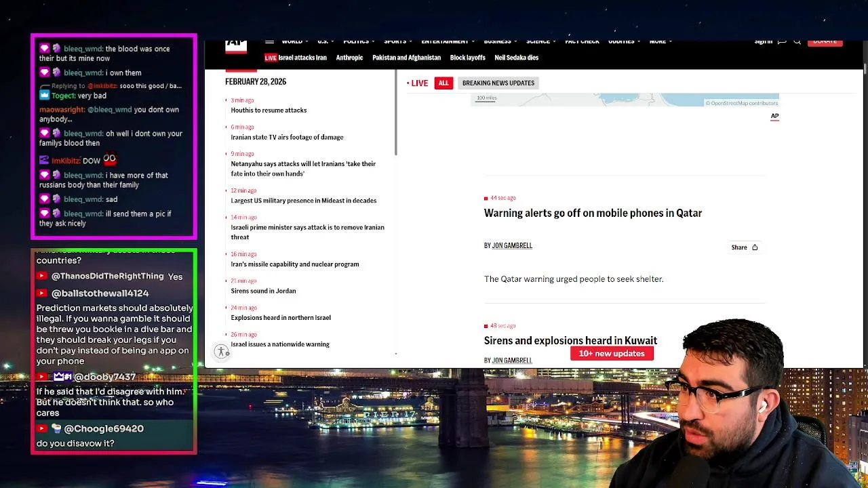Click the '48 sec ago' timestamp

click(x=502, y=326)
